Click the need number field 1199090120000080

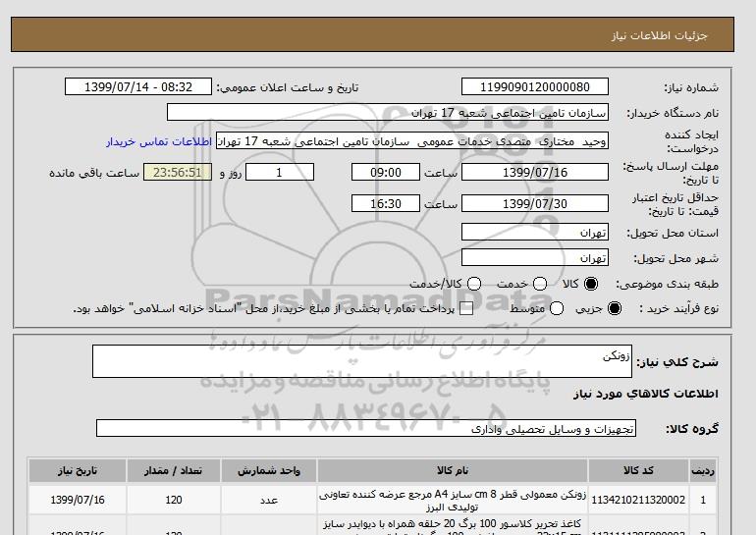(535, 86)
